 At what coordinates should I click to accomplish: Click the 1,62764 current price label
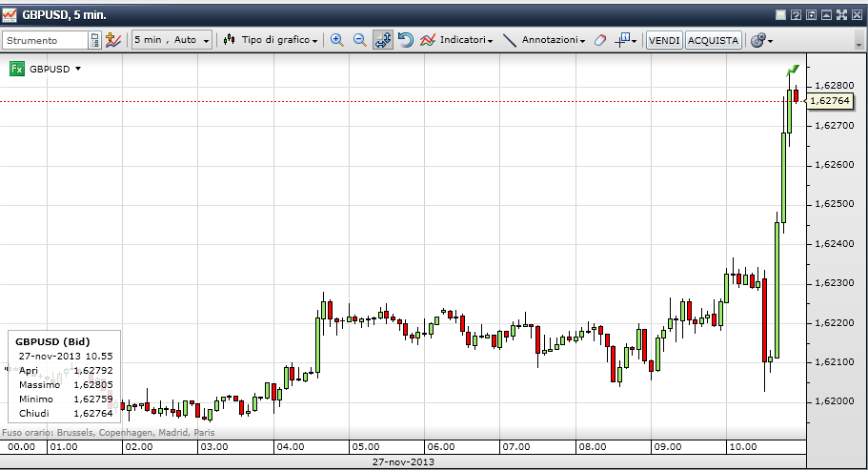(x=830, y=100)
